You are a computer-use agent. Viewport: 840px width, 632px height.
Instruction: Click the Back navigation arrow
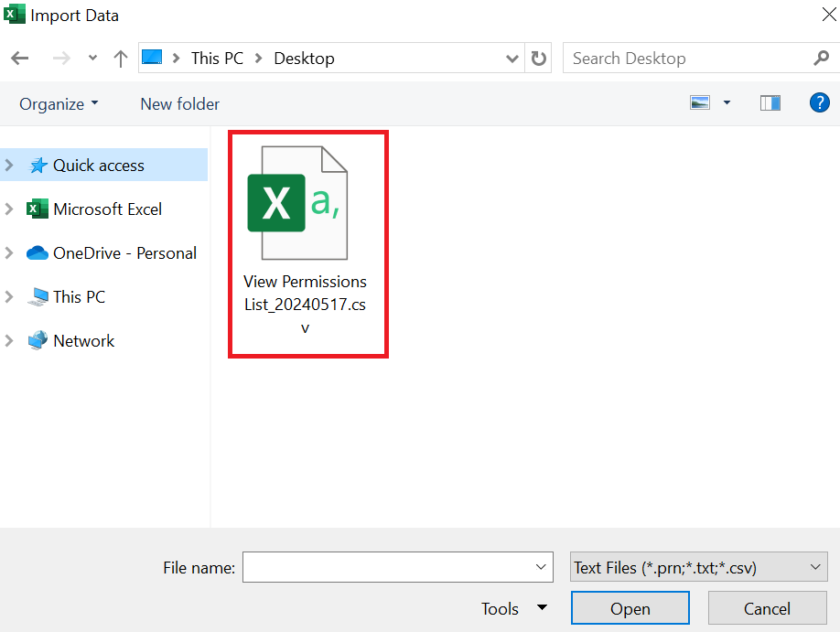20,59
